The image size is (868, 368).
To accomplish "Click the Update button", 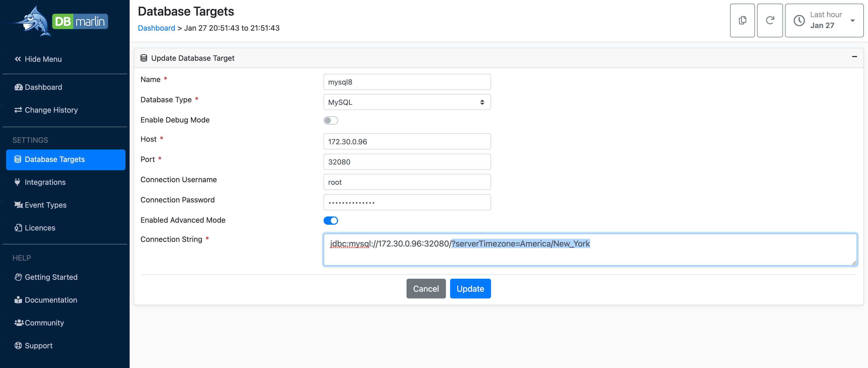I will click(470, 288).
